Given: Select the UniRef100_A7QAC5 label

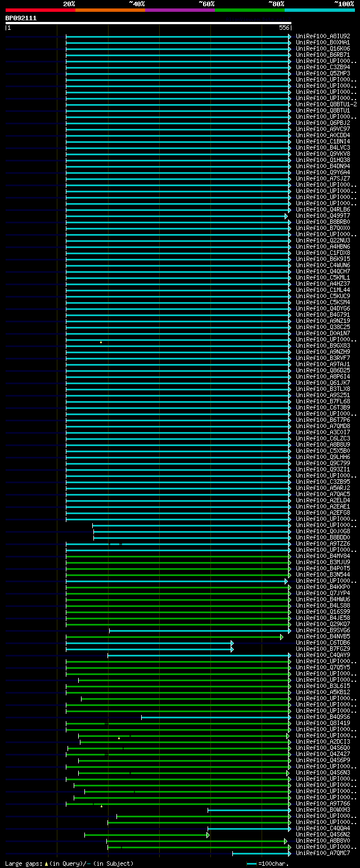Looking at the screenshot, I should [323, 494].
